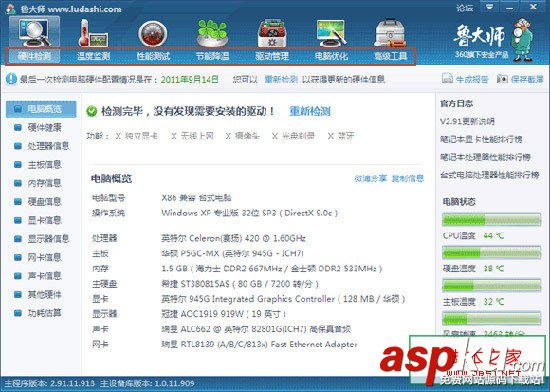Switch to the 电脑优化 tab label
550x392 pixels.
pyautogui.click(x=331, y=56)
